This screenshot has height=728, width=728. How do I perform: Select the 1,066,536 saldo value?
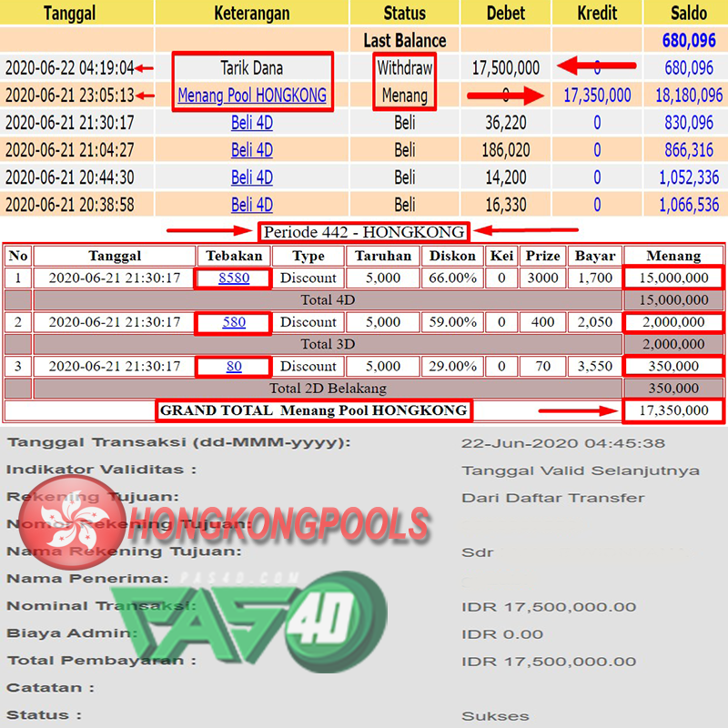[689, 205]
